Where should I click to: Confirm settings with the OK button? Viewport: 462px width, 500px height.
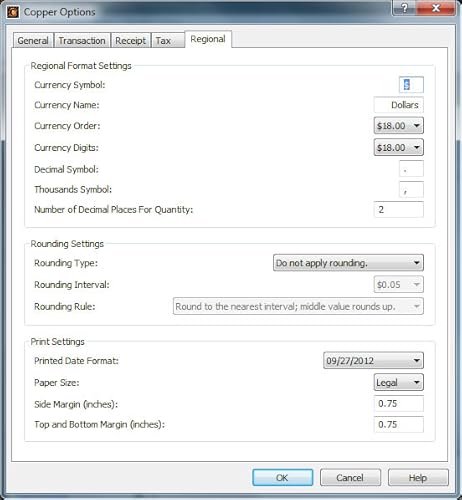[x=282, y=478]
